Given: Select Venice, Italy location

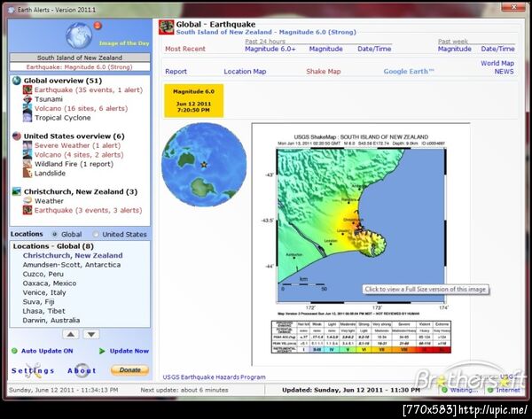Looking at the screenshot, I should pyautogui.click(x=44, y=292).
